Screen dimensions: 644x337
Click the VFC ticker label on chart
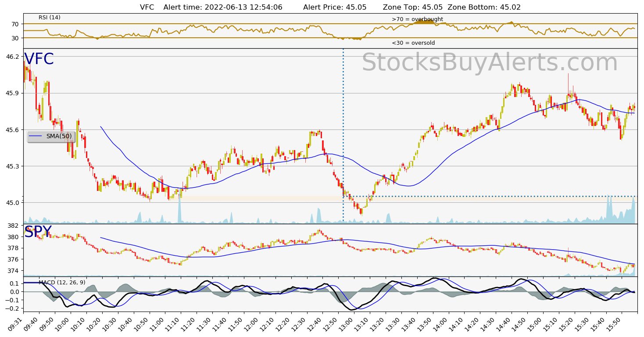tap(39, 59)
